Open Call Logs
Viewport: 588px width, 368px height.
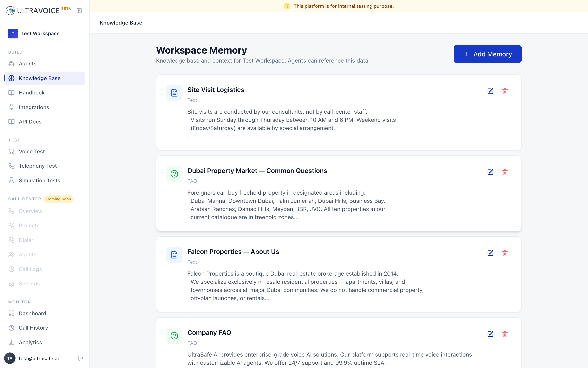tap(45, 269)
